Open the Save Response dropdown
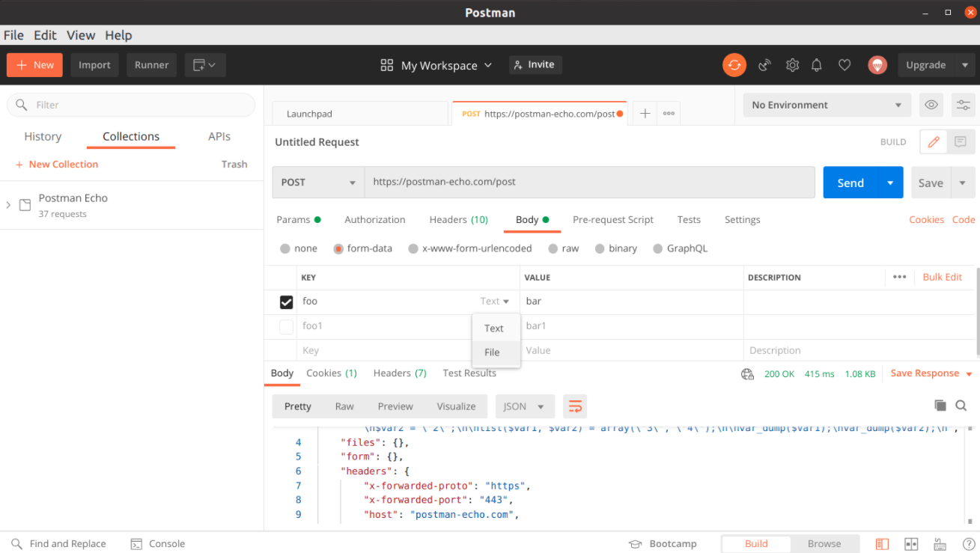 click(931, 373)
